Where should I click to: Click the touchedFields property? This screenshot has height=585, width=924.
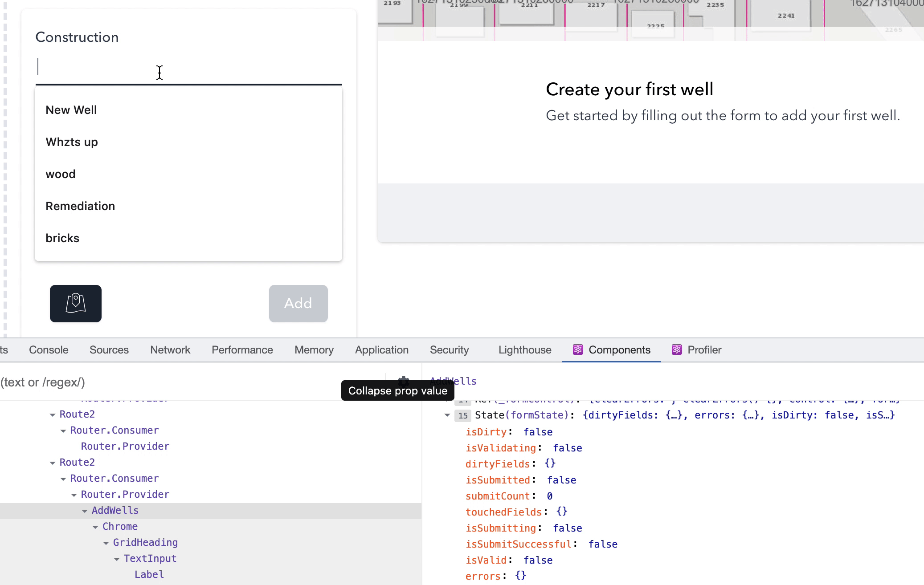pyautogui.click(x=503, y=512)
